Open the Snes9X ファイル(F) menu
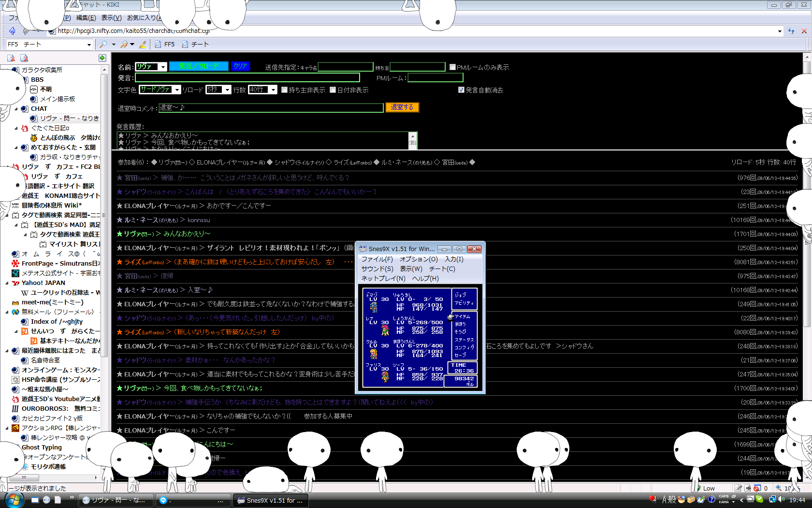Viewport: 812px width, 508px height. 377,259
